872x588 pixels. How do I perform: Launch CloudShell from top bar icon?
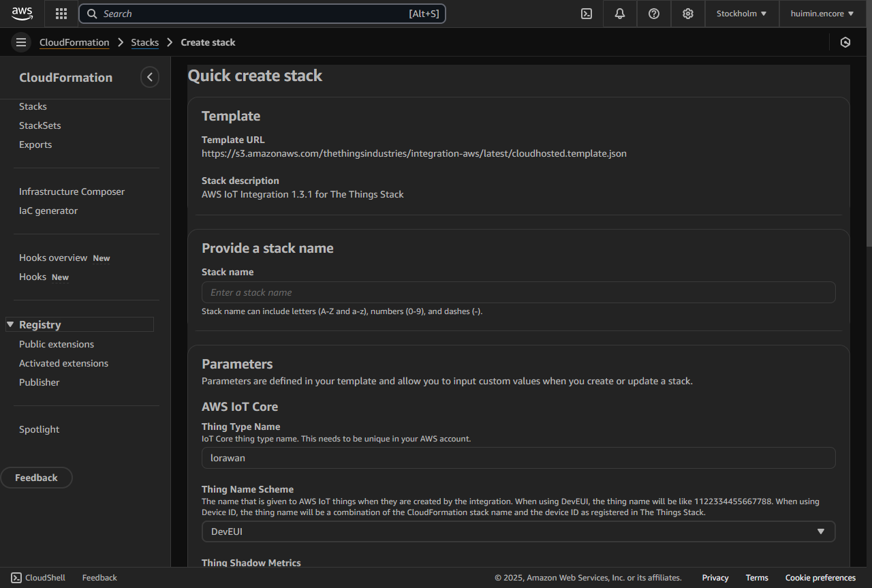pyautogui.click(x=586, y=14)
